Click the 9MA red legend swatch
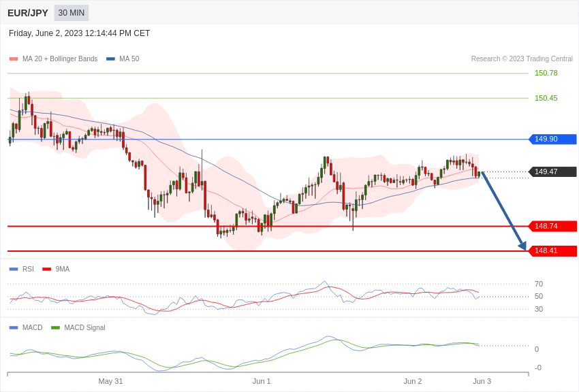 46,269
